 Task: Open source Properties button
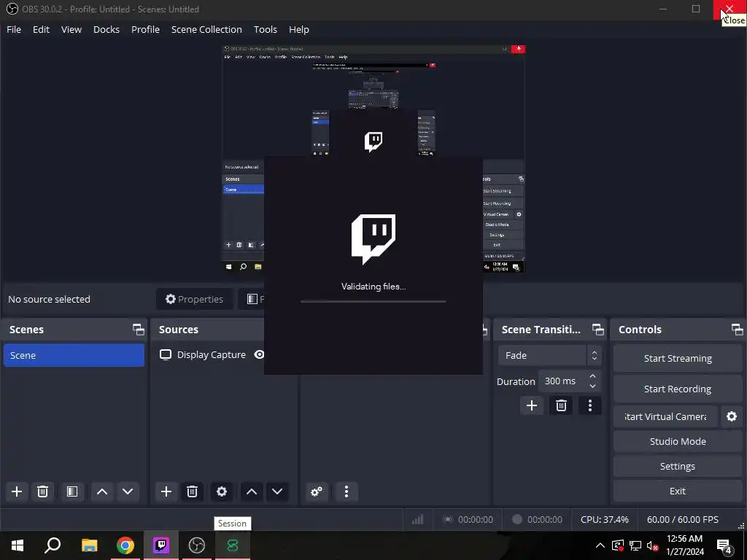(194, 299)
